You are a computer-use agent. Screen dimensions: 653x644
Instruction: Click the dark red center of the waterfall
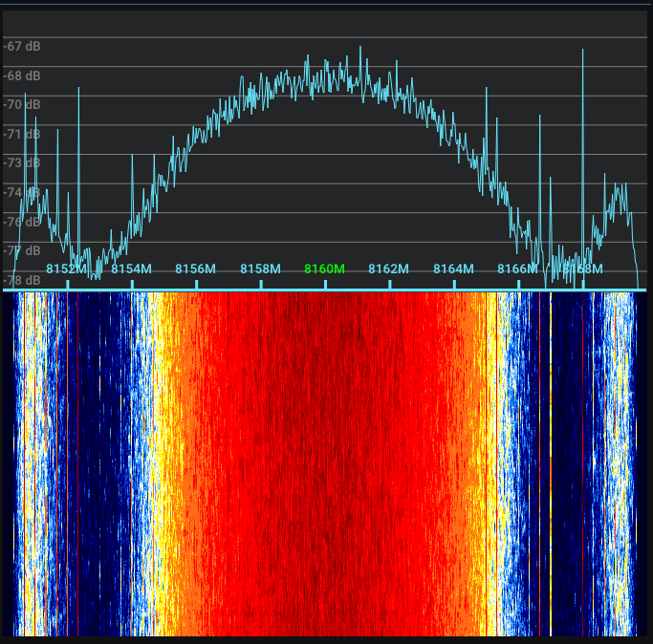325,464
